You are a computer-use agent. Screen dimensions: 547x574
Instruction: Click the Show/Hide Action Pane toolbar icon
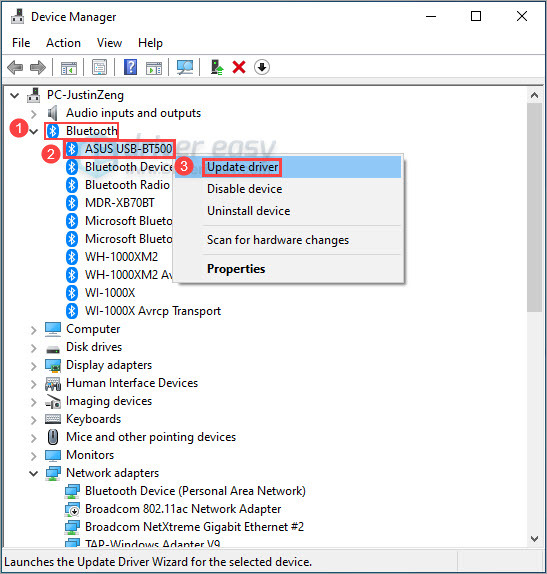(154, 68)
